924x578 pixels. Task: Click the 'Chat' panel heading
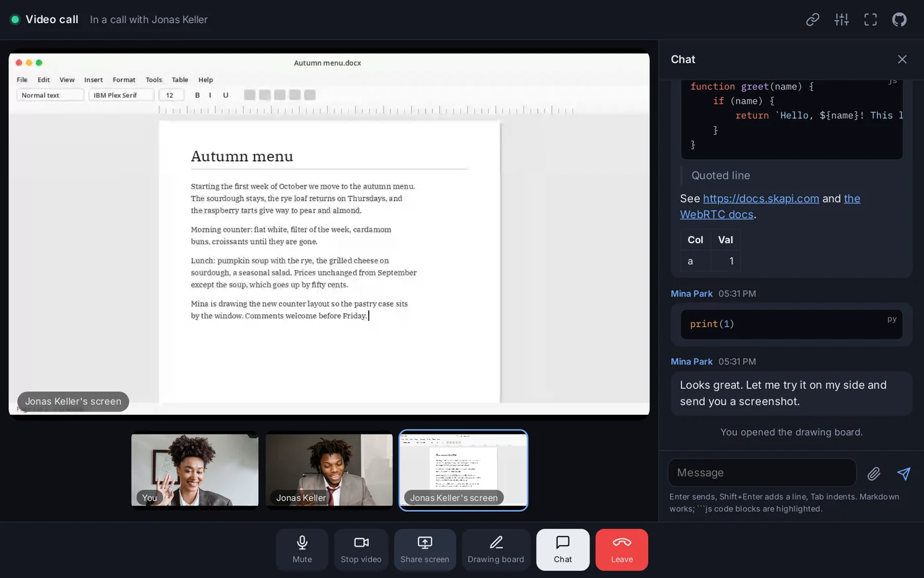click(683, 59)
